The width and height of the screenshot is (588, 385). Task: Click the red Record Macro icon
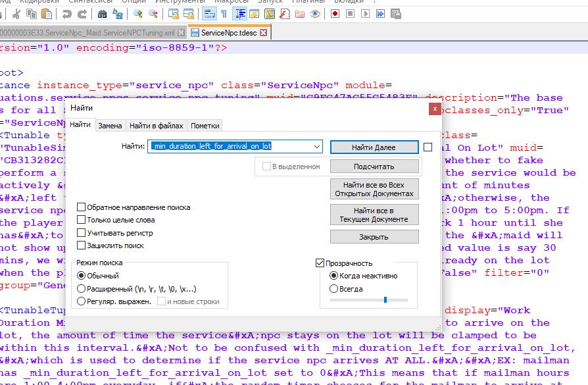pos(335,13)
